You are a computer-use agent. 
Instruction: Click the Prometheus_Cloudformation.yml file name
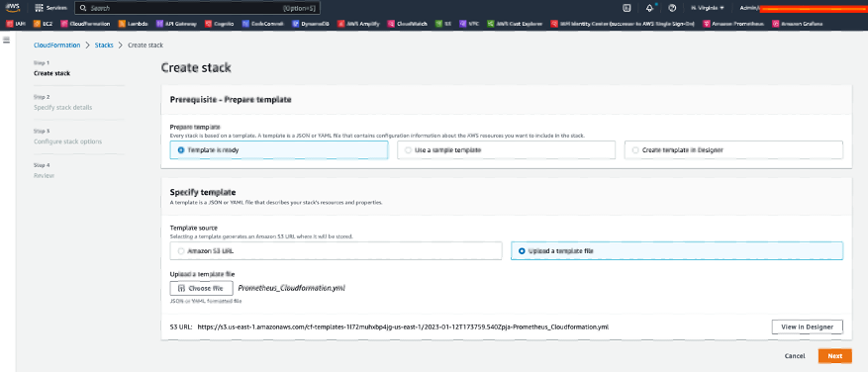291,288
